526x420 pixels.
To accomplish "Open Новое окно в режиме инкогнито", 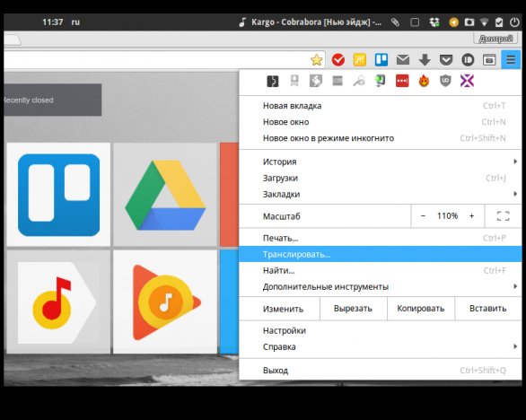I will click(381, 138).
